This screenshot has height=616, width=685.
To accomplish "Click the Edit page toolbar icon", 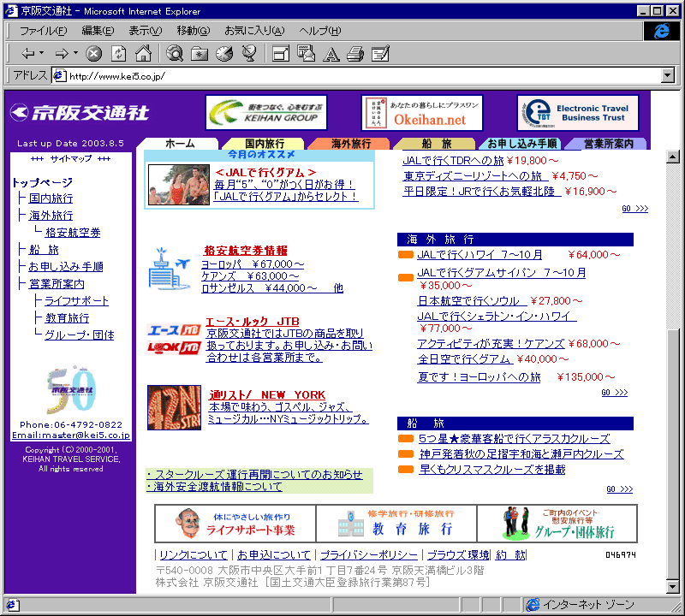I will [x=380, y=54].
